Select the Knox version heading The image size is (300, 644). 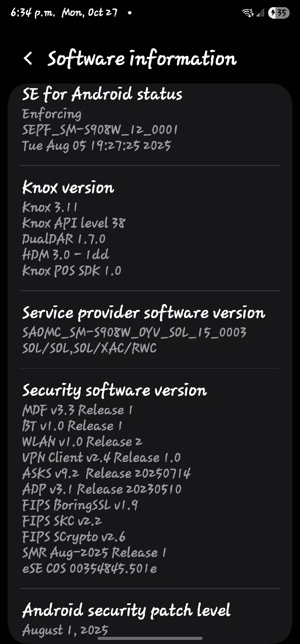pyautogui.click(x=68, y=188)
